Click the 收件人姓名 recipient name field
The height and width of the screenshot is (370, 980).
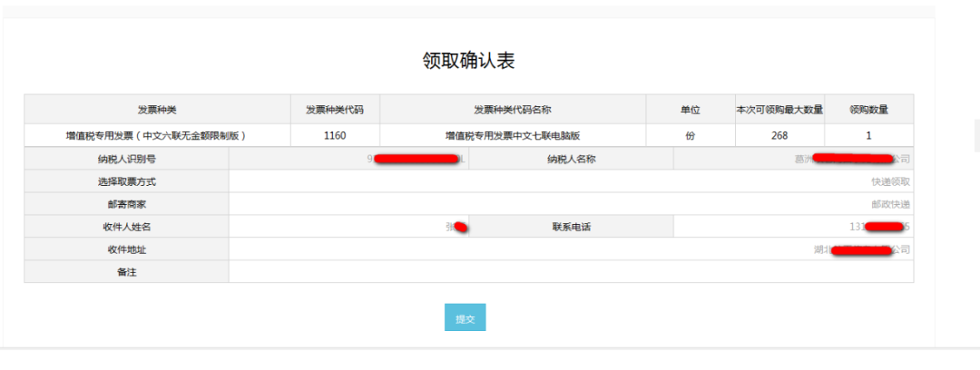[348, 227]
